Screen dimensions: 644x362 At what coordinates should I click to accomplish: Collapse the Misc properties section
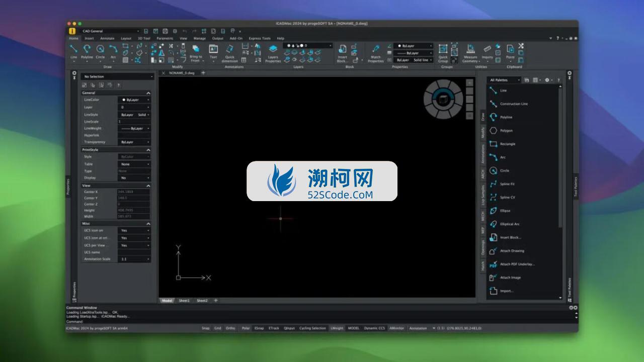click(148, 224)
